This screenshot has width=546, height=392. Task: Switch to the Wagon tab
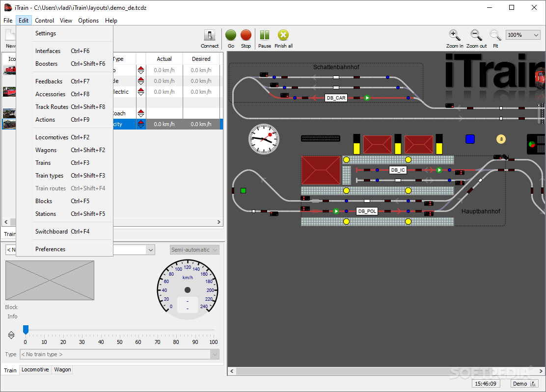[62, 370]
